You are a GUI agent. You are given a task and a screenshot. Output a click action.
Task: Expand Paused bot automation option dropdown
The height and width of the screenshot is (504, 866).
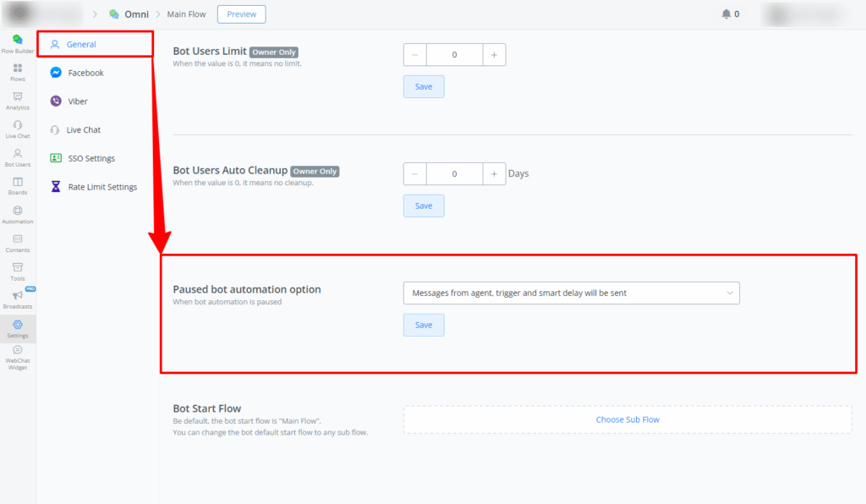571,293
